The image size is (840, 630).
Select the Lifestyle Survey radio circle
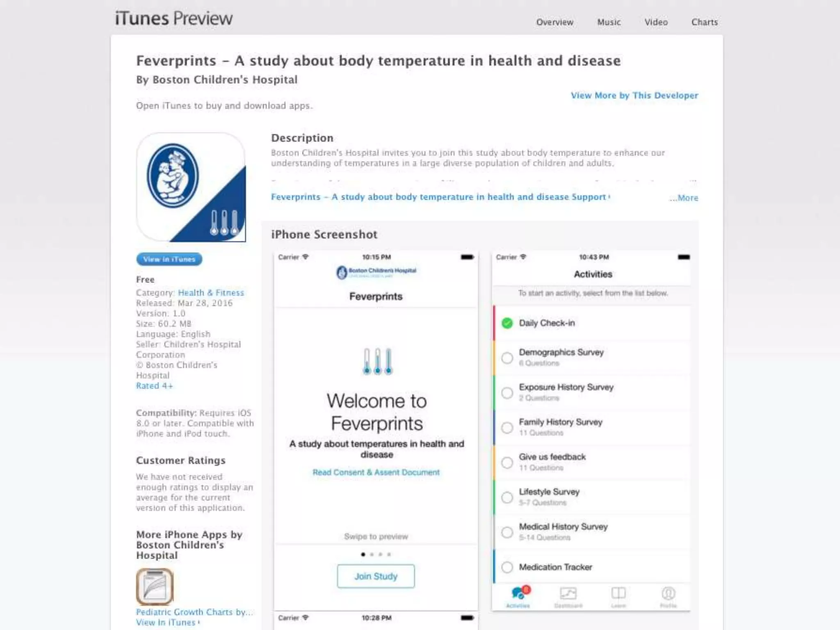click(x=507, y=498)
